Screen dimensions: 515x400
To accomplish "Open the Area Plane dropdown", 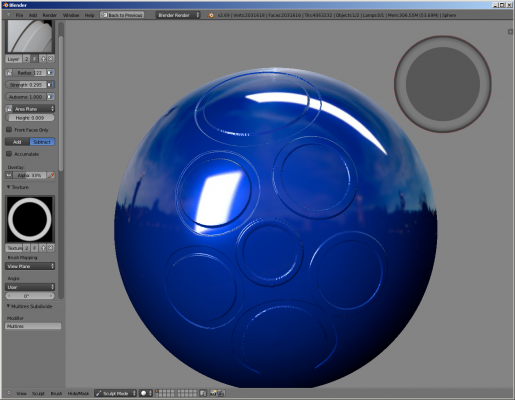I will click(x=34, y=109).
